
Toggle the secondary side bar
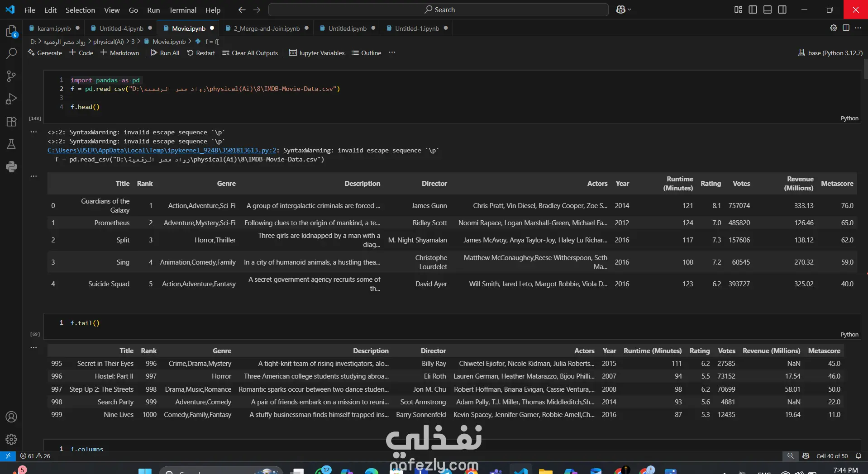pos(782,9)
